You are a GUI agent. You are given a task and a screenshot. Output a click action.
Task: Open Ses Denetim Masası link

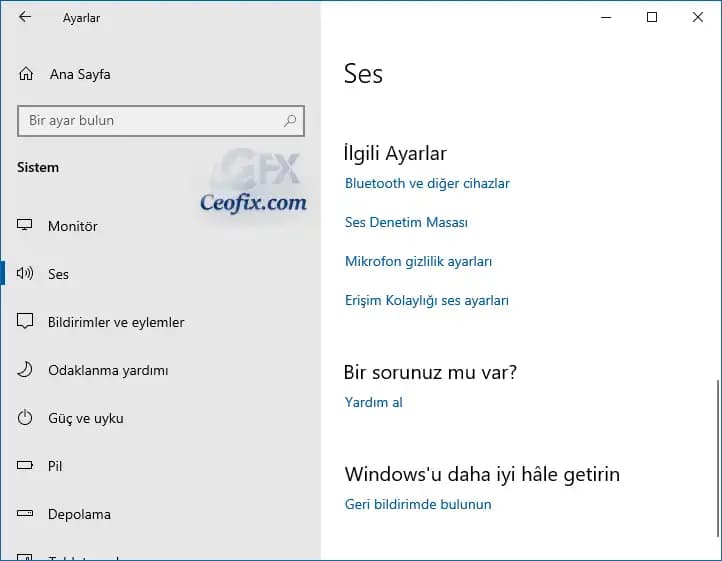coord(406,222)
